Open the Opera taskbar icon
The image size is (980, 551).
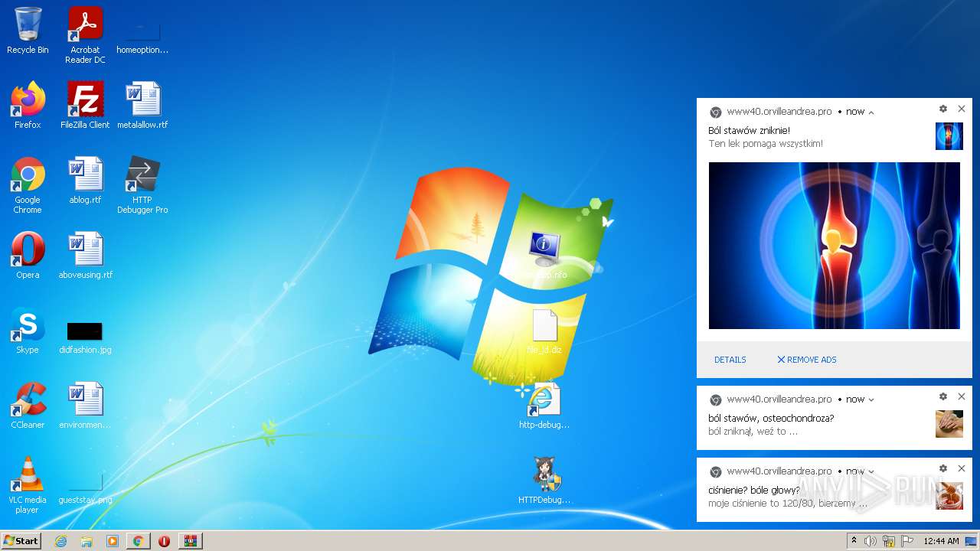(x=164, y=541)
